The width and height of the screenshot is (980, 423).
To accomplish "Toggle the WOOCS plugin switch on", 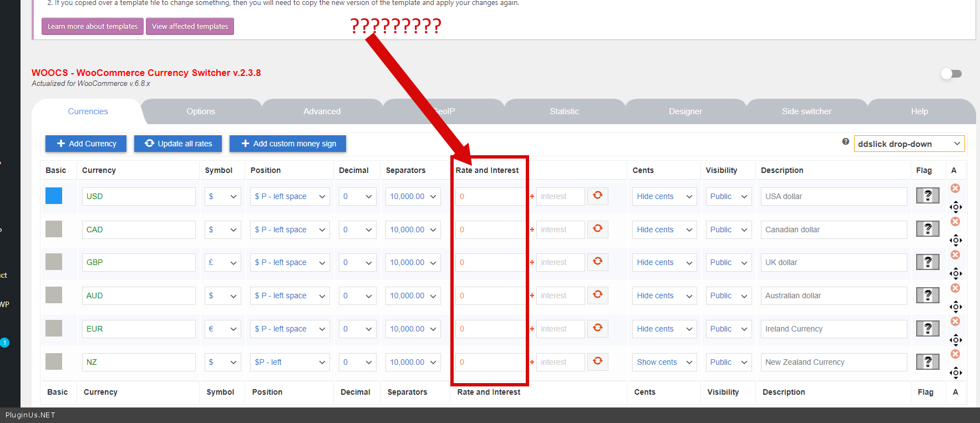I will (x=951, y=74).
